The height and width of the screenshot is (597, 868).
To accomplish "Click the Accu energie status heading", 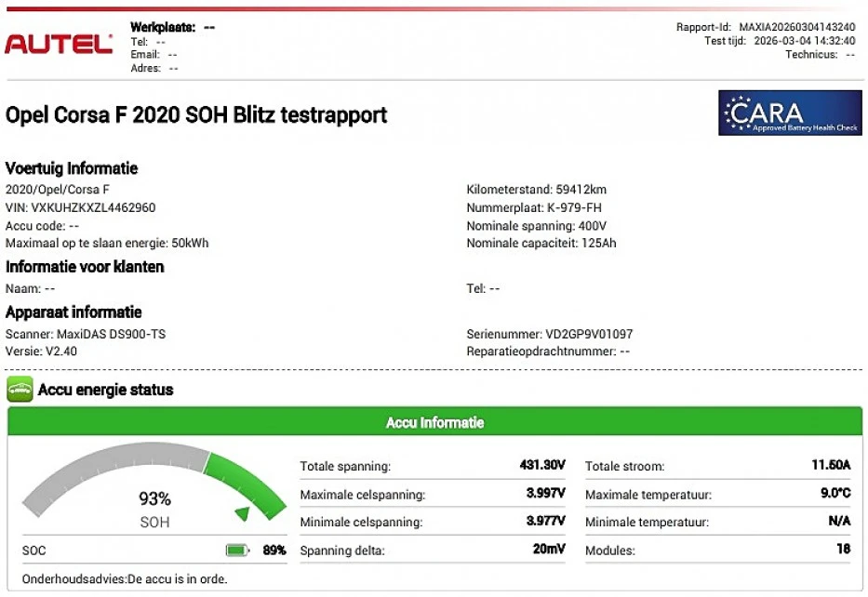I will [x=105, y=391].
